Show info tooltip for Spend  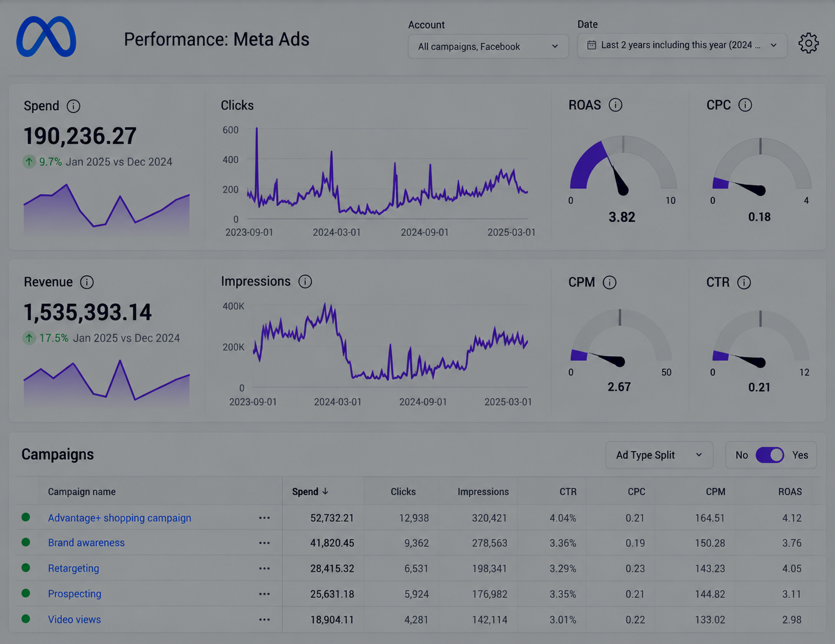[73, 106]
